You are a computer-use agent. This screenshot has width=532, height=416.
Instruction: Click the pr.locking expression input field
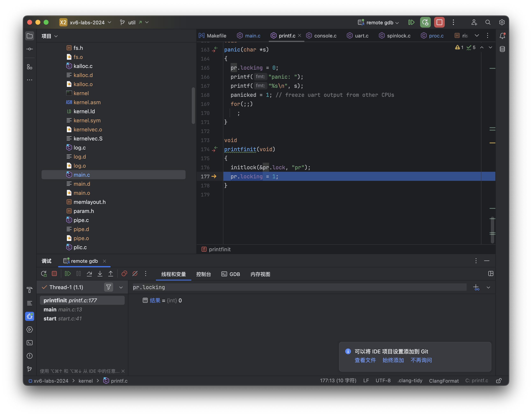click(299, 287)
